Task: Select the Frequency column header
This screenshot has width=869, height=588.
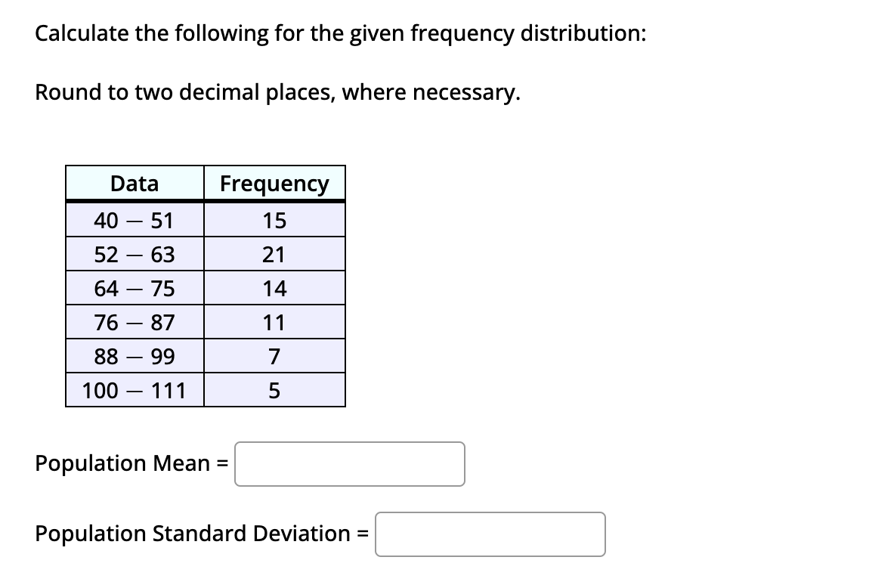Action: (x=274, y=183)
